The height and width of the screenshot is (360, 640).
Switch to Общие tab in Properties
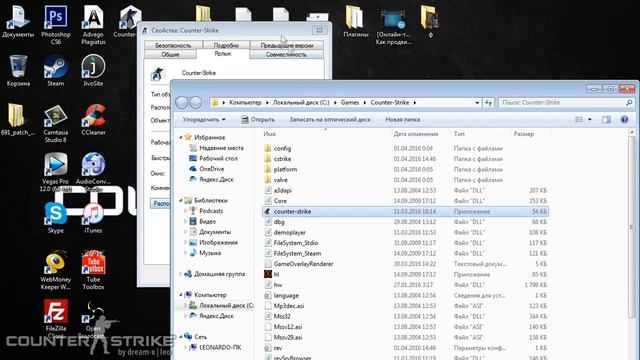tap(170, 54)
